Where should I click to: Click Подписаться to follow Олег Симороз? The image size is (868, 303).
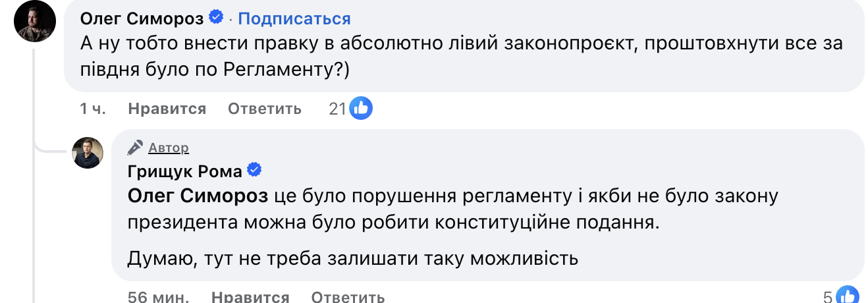[294, 18]
